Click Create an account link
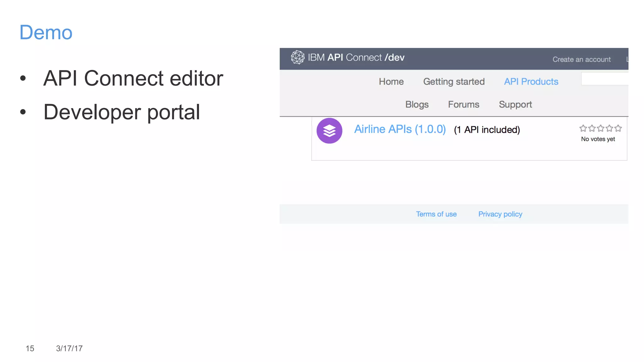The image size is (644, 362). tap(581, 59)
